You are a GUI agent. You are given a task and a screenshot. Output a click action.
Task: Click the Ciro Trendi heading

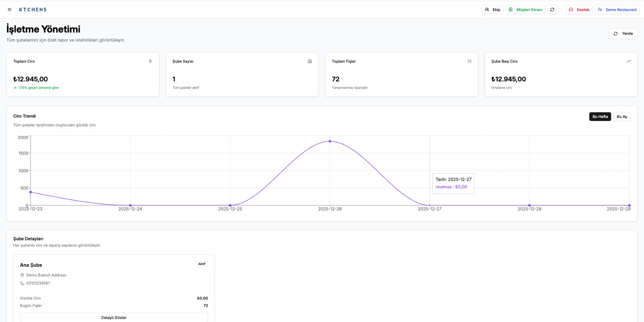point(25,116)
